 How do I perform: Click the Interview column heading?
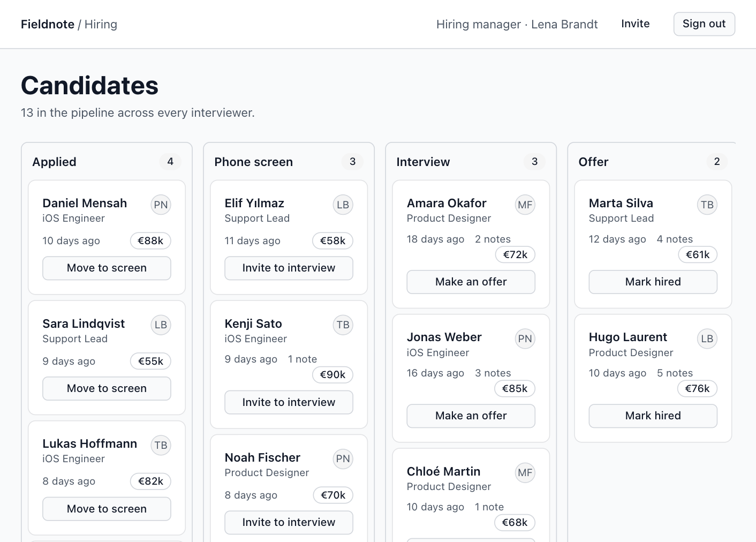[423, 162]
